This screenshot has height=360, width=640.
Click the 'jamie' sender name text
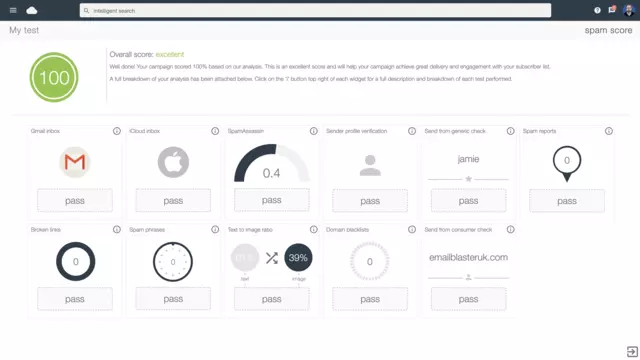[x=468, y=159]
